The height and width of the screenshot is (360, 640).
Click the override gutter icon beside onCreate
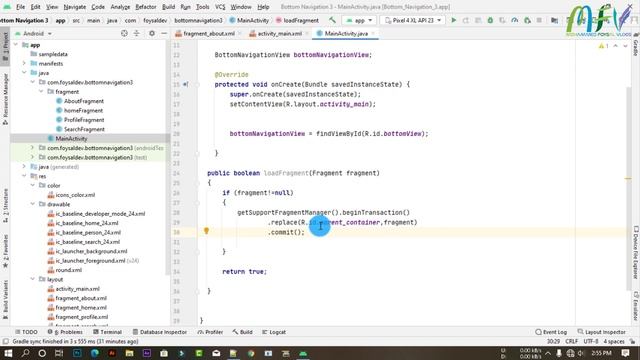[x=185, y=84]
